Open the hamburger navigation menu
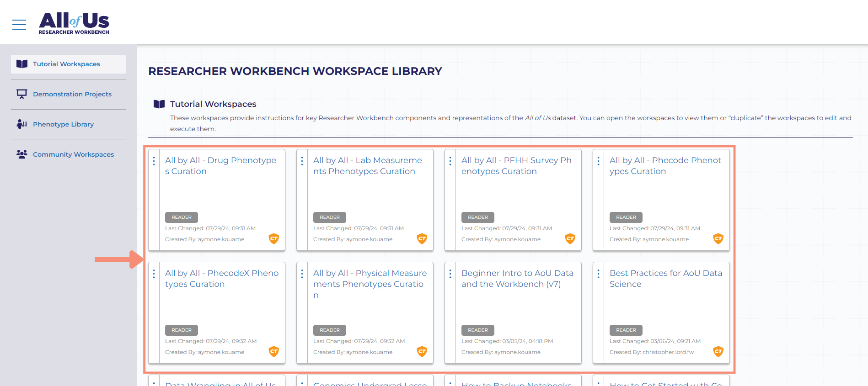 (x=19, y=25)
